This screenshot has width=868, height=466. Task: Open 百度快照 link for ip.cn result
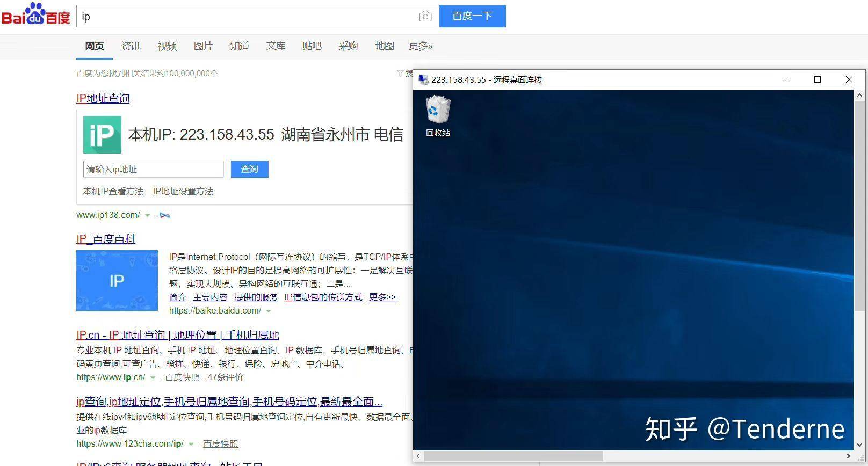pos(182,377)
